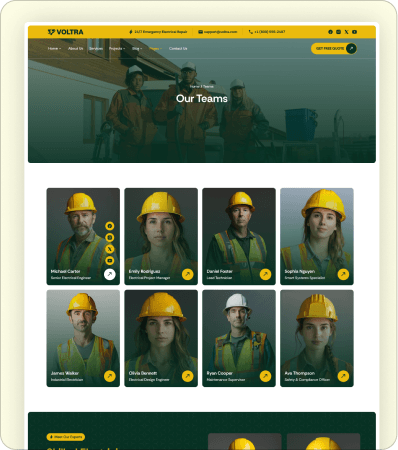Viewport: 398px width, 450px height.
Task: Click 'Lead Technician' under Daniel Foster
Action: pyautogui.click(x=219, y=278)
